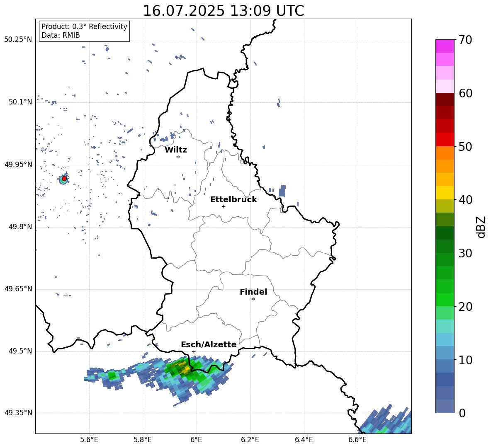This screenshot has height=448, width=491.
Task: Click the 49.5°N latitude label
Action: coord(20,351)
